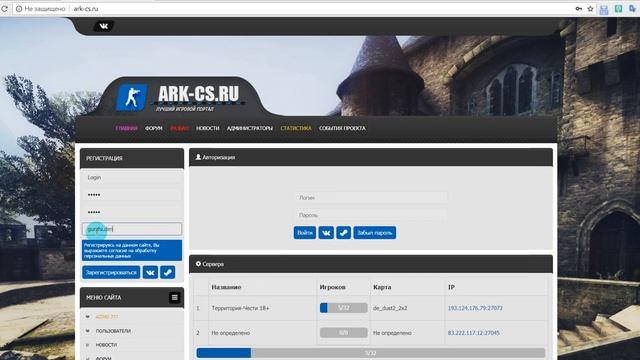Open ФОРУМ in the navigation bar

tap(154, 128)
